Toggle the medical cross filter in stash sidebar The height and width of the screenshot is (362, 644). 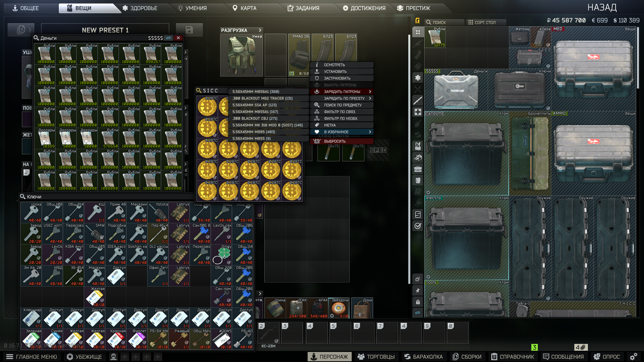417,112
